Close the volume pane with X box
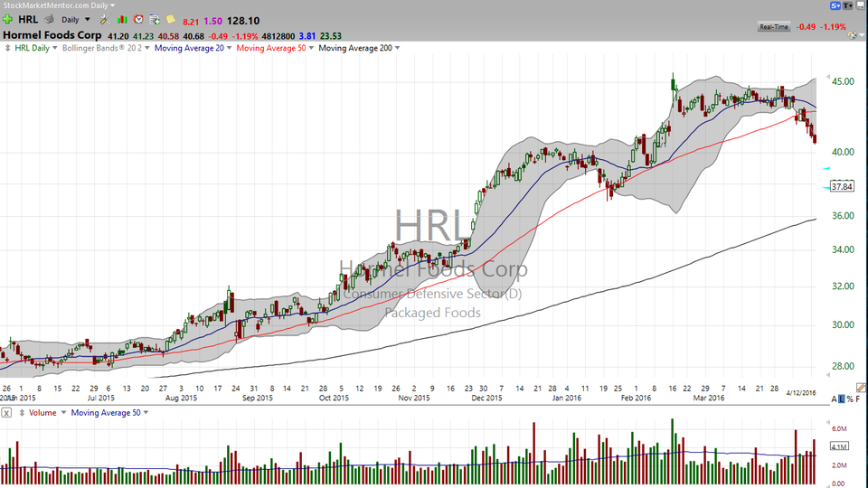This screenshot has width=868, height=488. [6, 413]
